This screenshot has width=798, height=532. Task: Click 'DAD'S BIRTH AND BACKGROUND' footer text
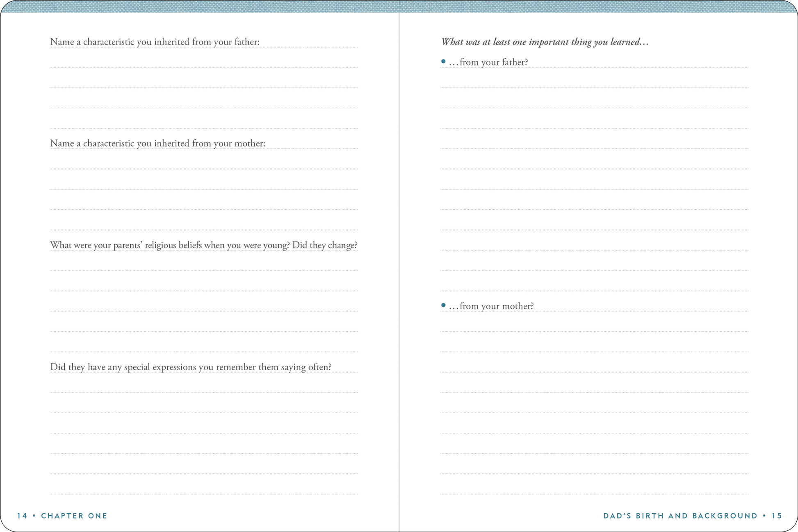pyautogui.click(x=680, y=516)
